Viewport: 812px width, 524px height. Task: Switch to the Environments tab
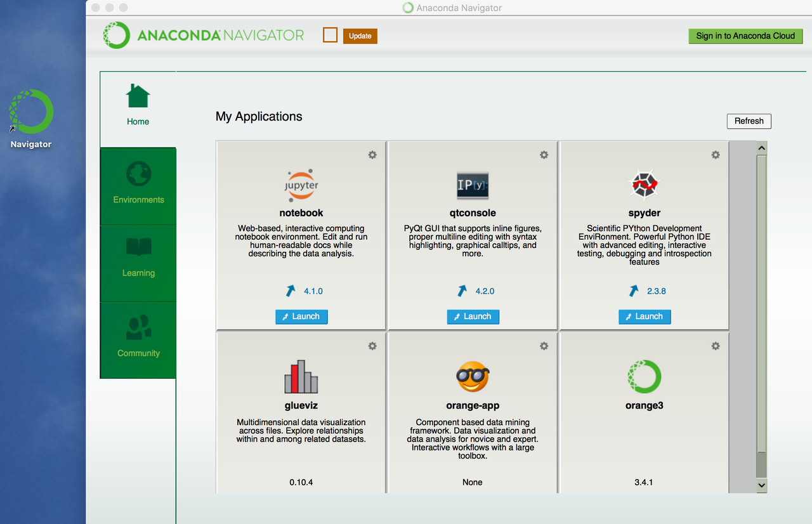[138, 186]
